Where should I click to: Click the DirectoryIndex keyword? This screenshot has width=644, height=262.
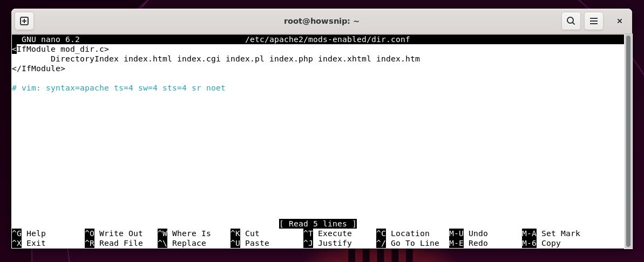85,59
